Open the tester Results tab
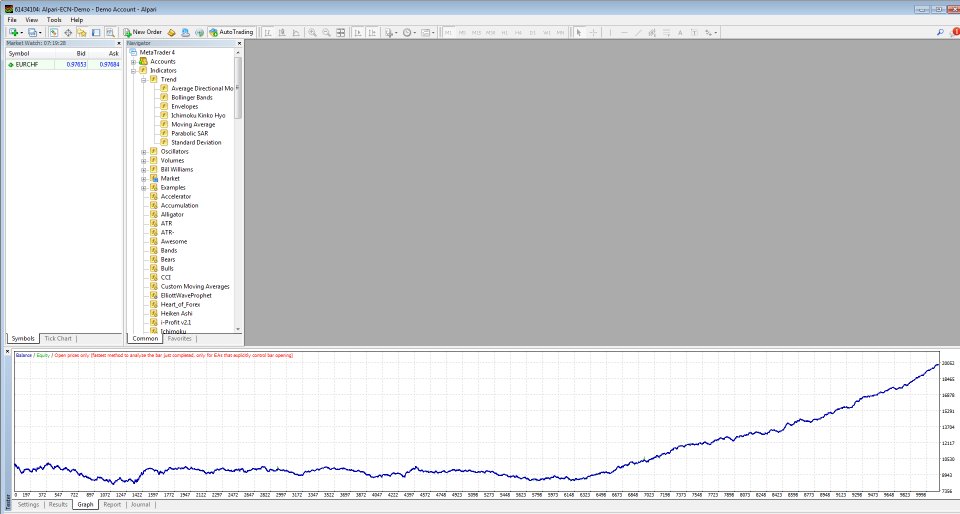The height and width of the screenshot is (514, 960). (58, 505)
